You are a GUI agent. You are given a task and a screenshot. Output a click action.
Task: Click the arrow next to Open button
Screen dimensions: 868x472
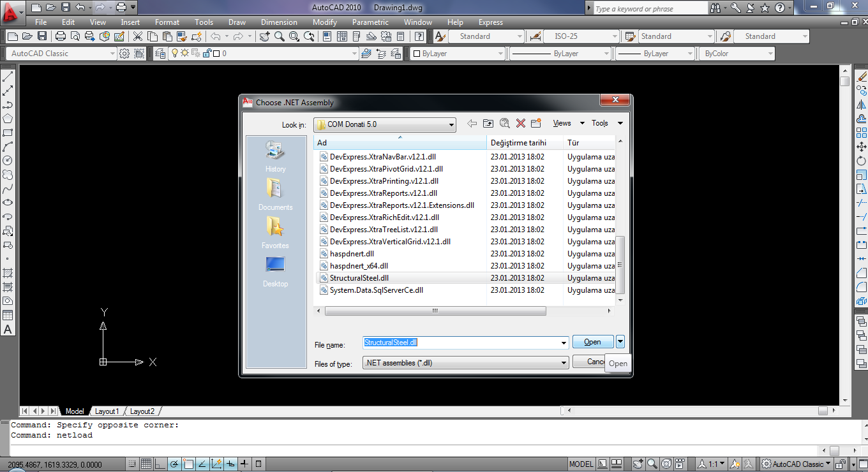[x=620, y=342]
